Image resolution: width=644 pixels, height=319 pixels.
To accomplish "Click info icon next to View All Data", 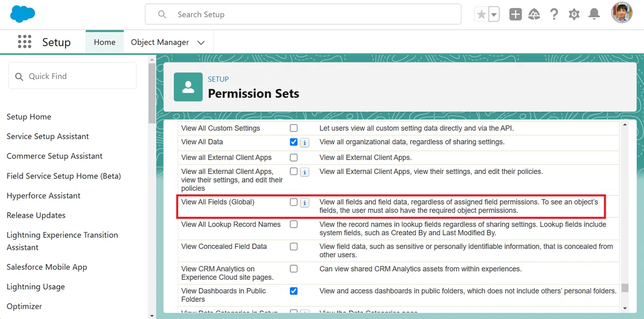I will [304, 143].
